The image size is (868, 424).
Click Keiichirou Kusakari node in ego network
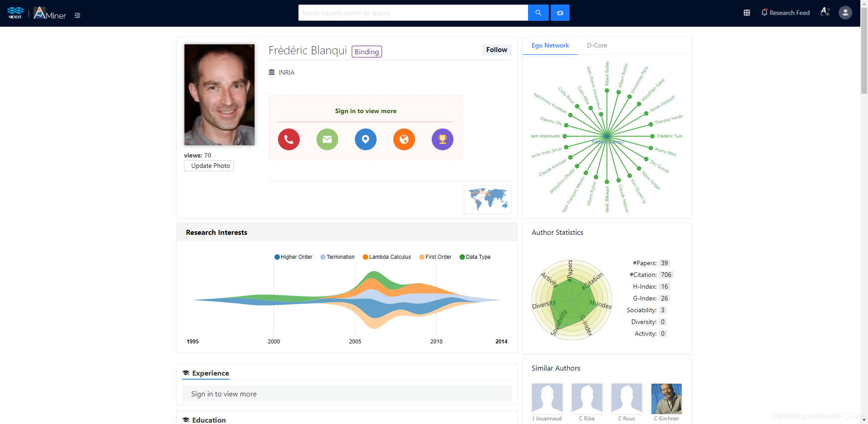point(571,115)
